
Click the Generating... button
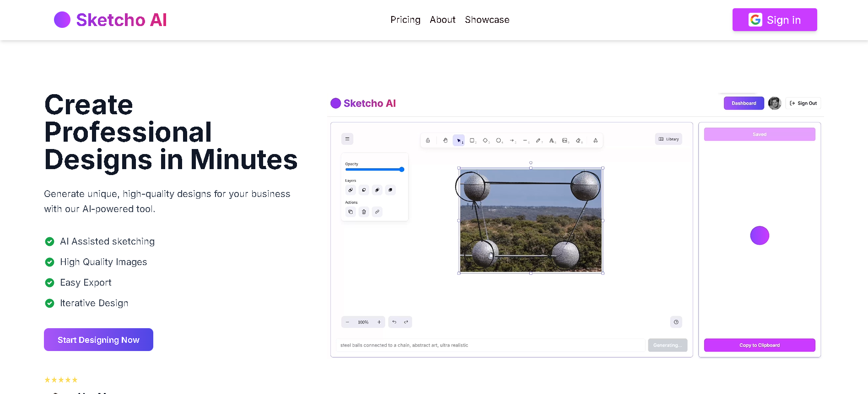pos(668,345)
